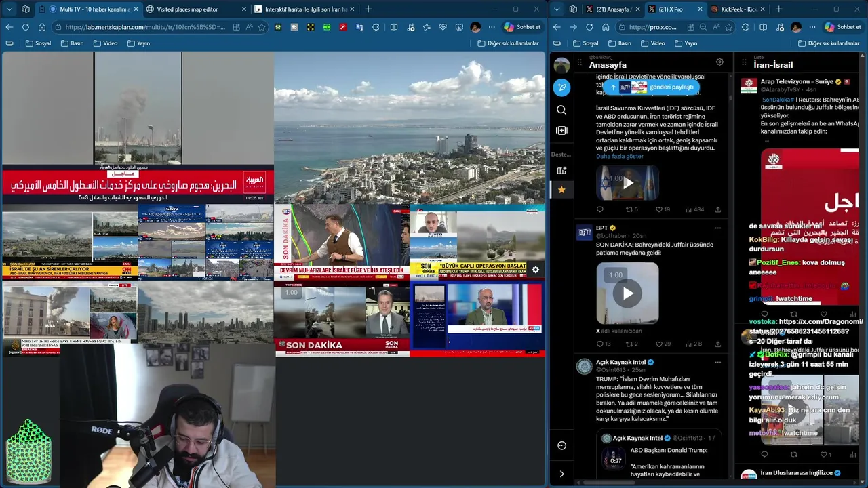868x488 pixels.
Task: Click the 'Daha fazla göster' link
Action: pos(620,156)
